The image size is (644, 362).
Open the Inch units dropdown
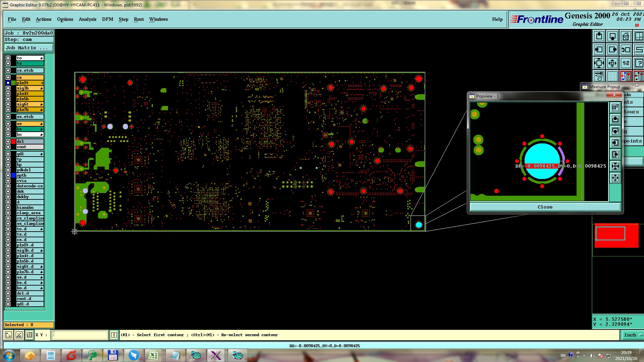pos(633,335)
